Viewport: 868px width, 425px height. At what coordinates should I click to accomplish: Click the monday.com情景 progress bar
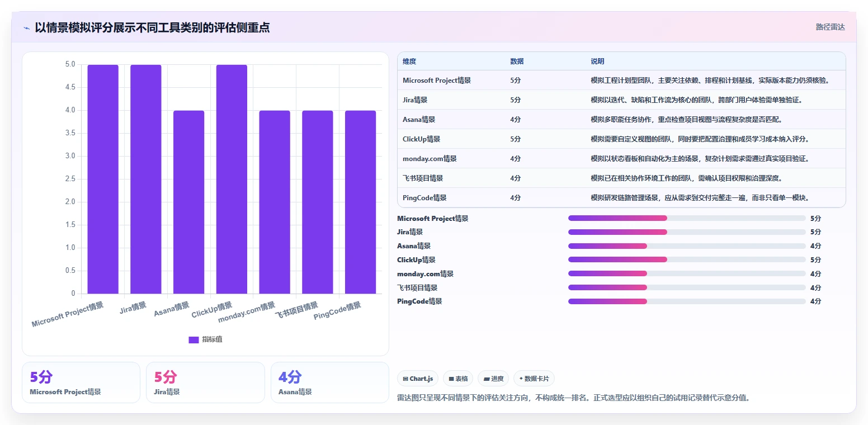(x=687, y=273)
